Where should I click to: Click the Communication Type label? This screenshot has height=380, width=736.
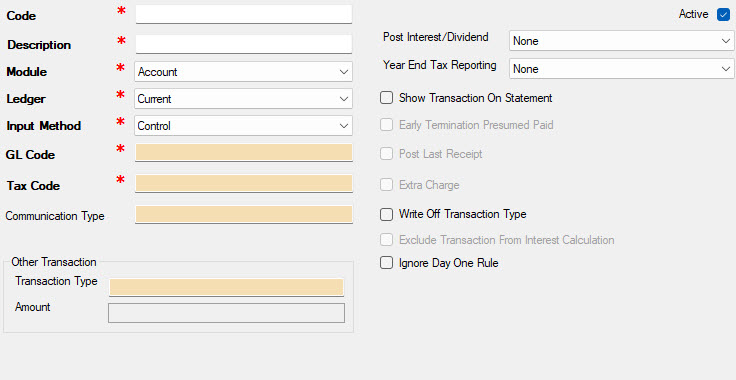tap(55, 216)
